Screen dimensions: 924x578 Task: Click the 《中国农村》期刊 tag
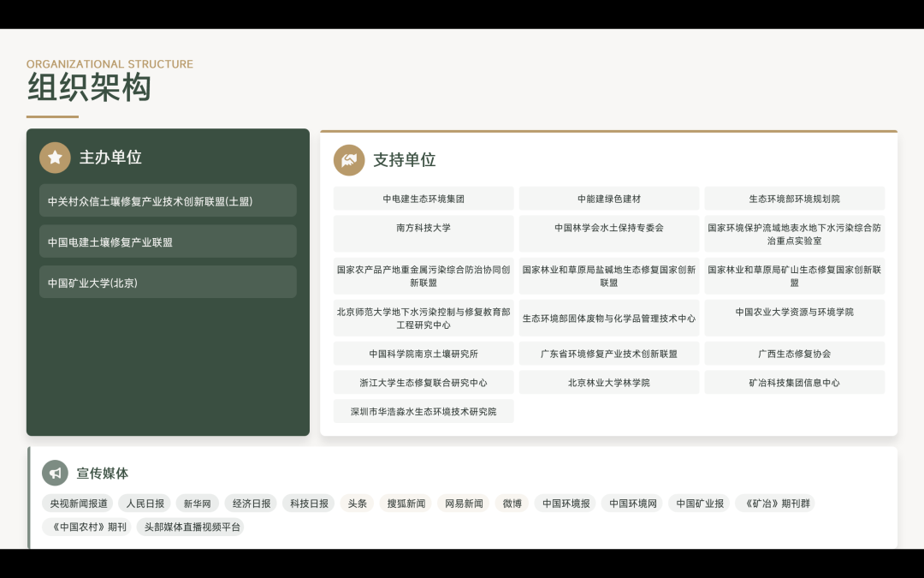pyautogui.click(x=87, y=527)
